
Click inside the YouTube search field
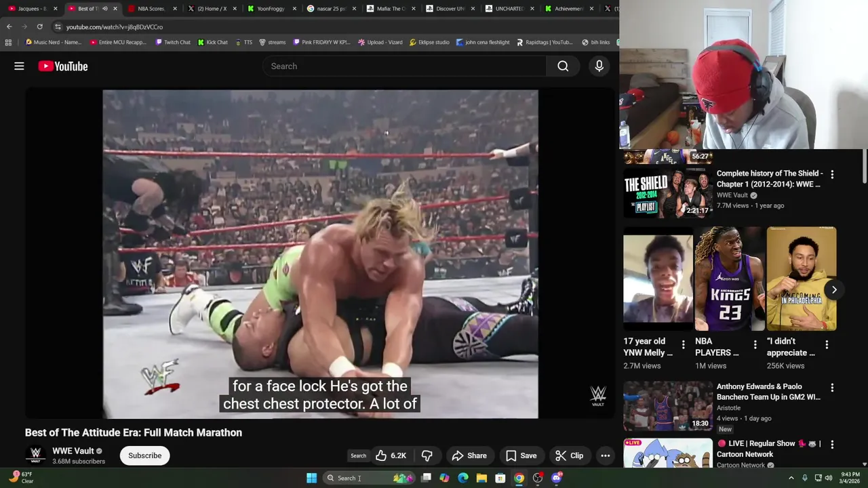coord(404,66)
